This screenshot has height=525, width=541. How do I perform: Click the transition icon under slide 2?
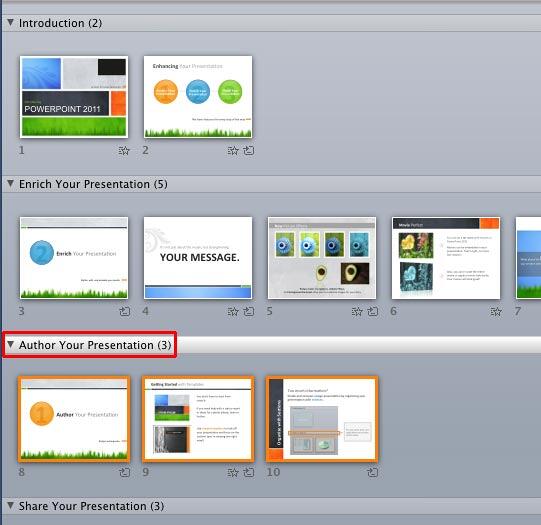(x=249, y=150)
